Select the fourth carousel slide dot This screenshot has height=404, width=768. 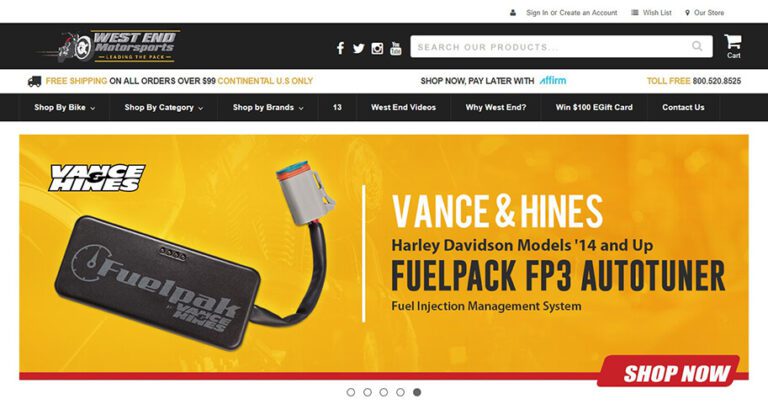pos(401,392)
